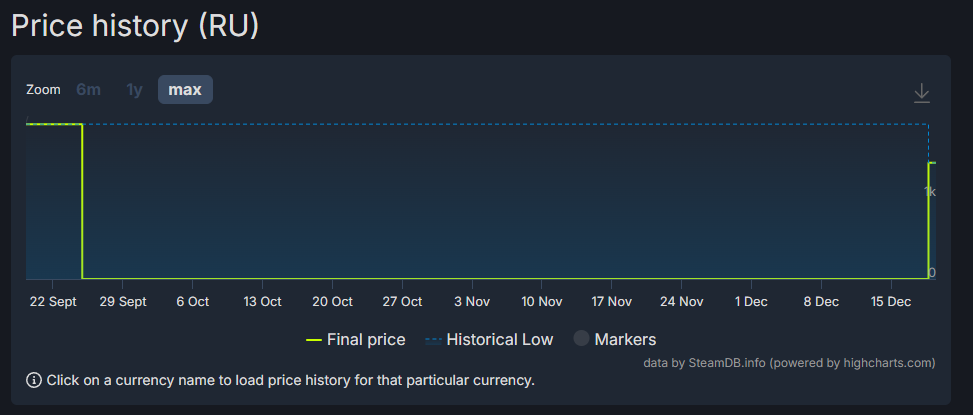Click the price drop line after 22 Sept

[82, 200]
